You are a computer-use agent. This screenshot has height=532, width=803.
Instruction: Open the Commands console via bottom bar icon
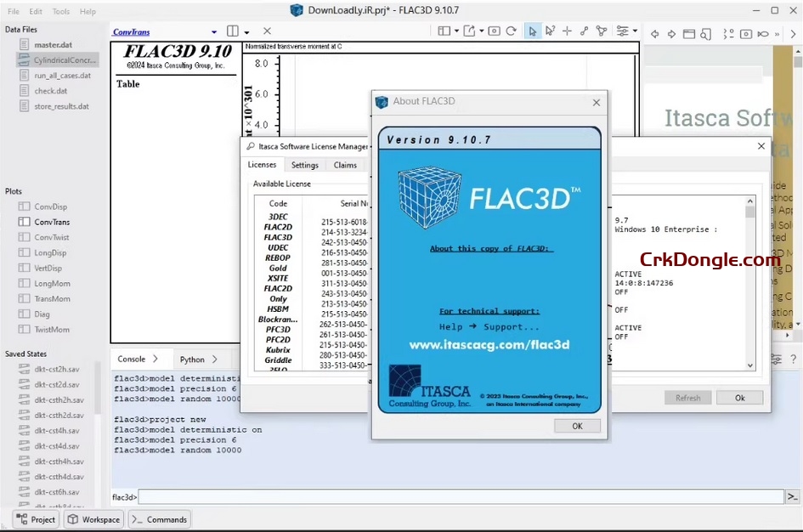pyautogui.click(x=159, y=519)
